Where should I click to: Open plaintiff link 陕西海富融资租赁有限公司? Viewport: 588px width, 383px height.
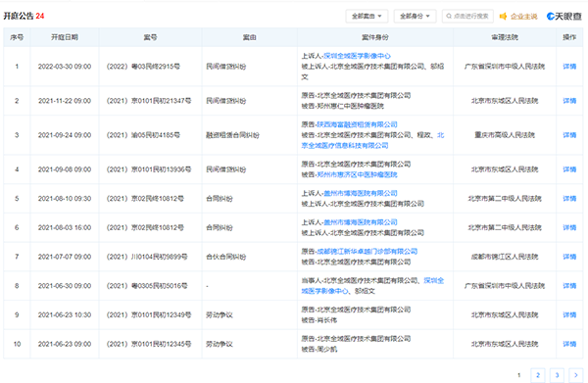tap(357, 124)
